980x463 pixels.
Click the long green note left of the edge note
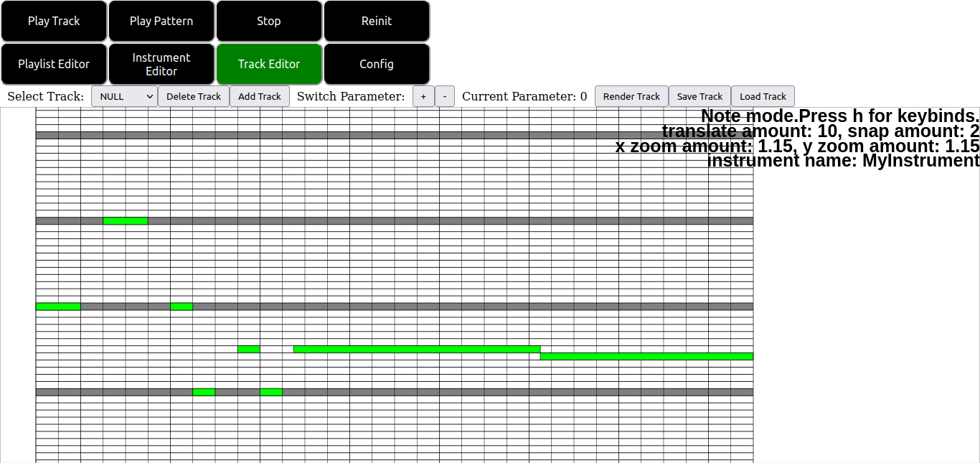(416, 350)
